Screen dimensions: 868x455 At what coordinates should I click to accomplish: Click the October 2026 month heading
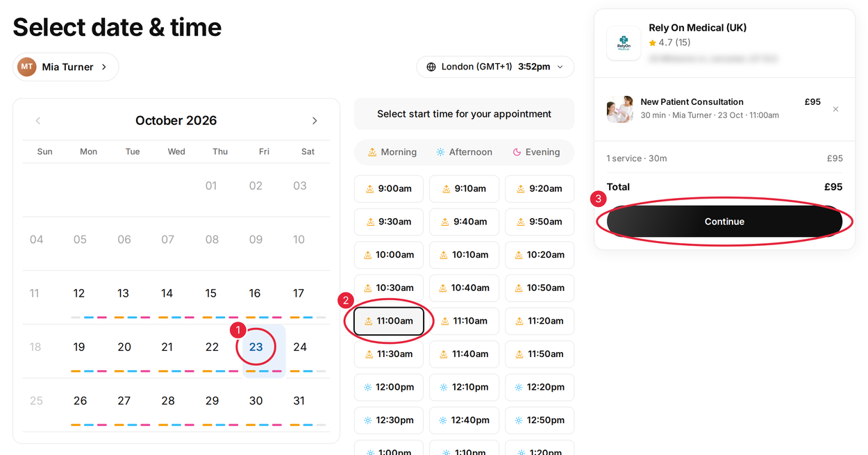pyautogui.click(x=176, y=121)
